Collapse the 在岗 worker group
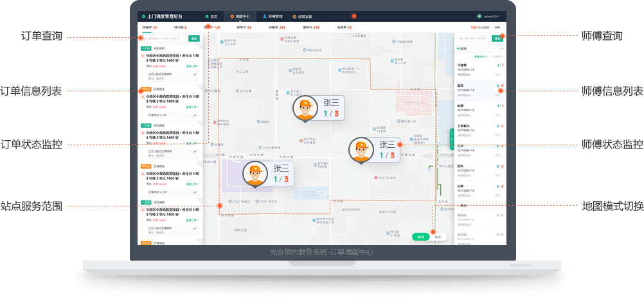This screenshot has width=644, height=297. (501, 48)
